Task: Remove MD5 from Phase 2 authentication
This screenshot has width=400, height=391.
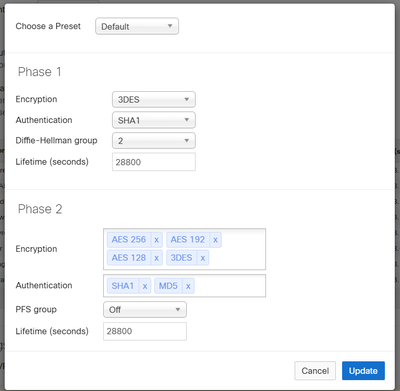Action: (x=188, y=286)
